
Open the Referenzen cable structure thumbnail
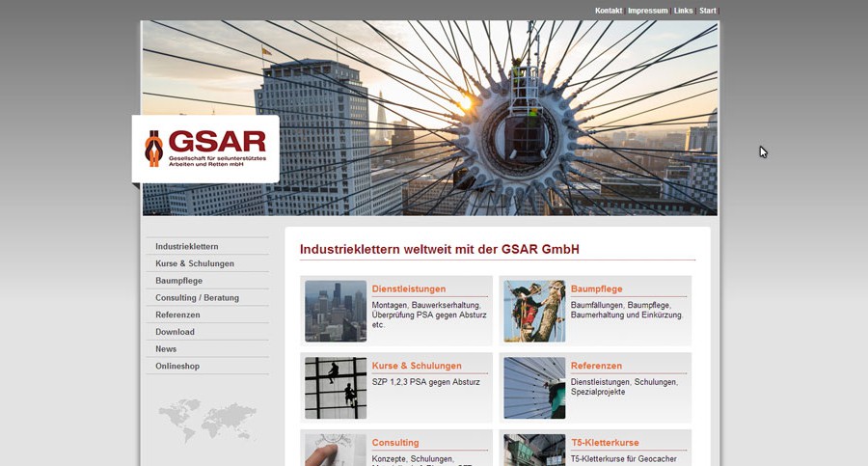coord(534,388)
